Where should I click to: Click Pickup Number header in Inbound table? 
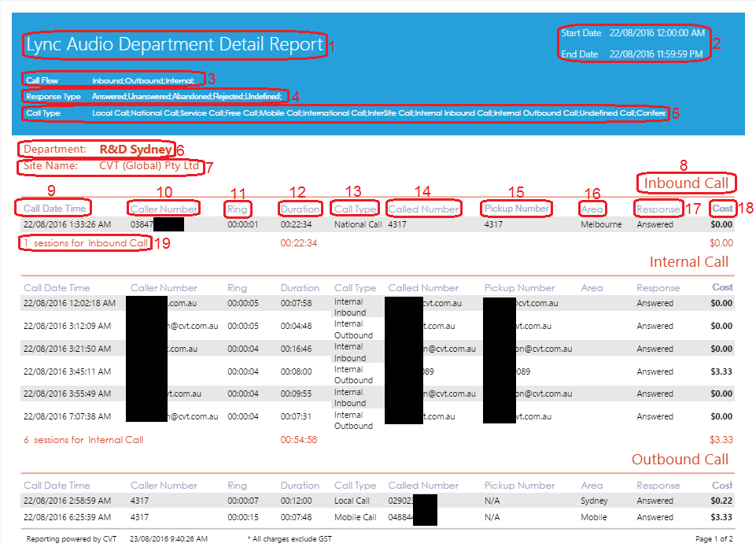pyautogui.click(x=516, y=209)
